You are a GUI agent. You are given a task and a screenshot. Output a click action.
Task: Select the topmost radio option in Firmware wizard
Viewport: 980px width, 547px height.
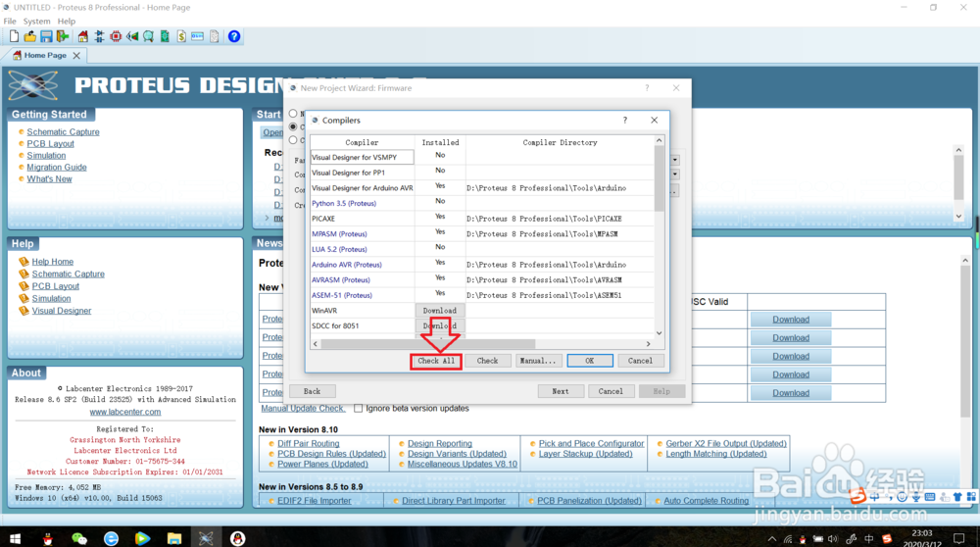(293, 114)
